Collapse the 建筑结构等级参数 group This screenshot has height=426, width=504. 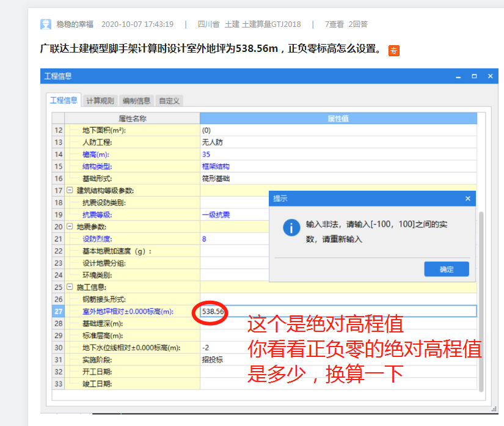70,190
